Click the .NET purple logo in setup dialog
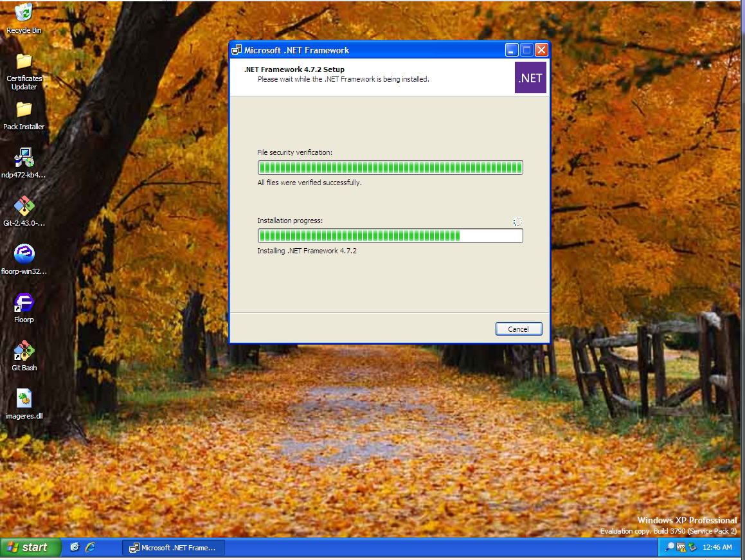The height and width of the screenshot is (560, 745). [530, 78]
